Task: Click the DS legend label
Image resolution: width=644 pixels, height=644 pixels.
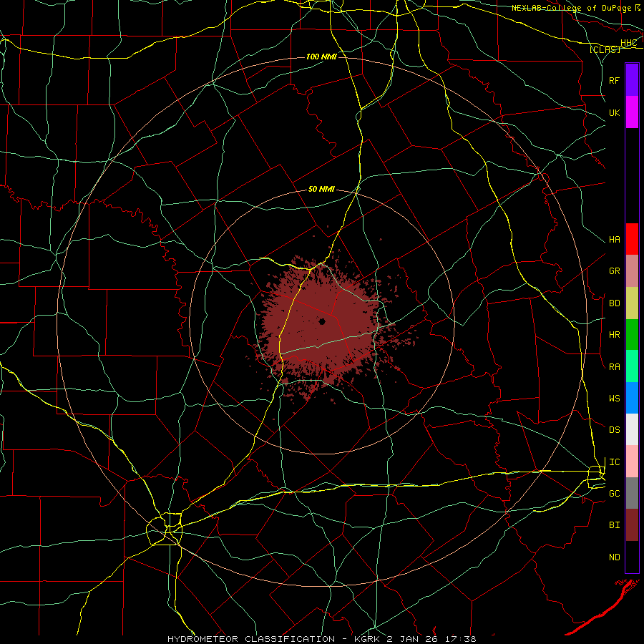Action: point(614,429)
